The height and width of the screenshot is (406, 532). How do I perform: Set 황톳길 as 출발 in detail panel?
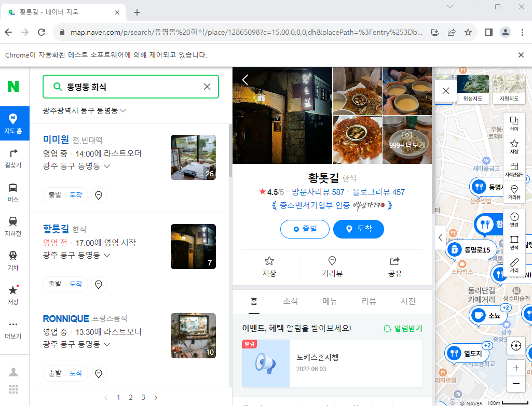pyautogui.click(x=305, y=229)
